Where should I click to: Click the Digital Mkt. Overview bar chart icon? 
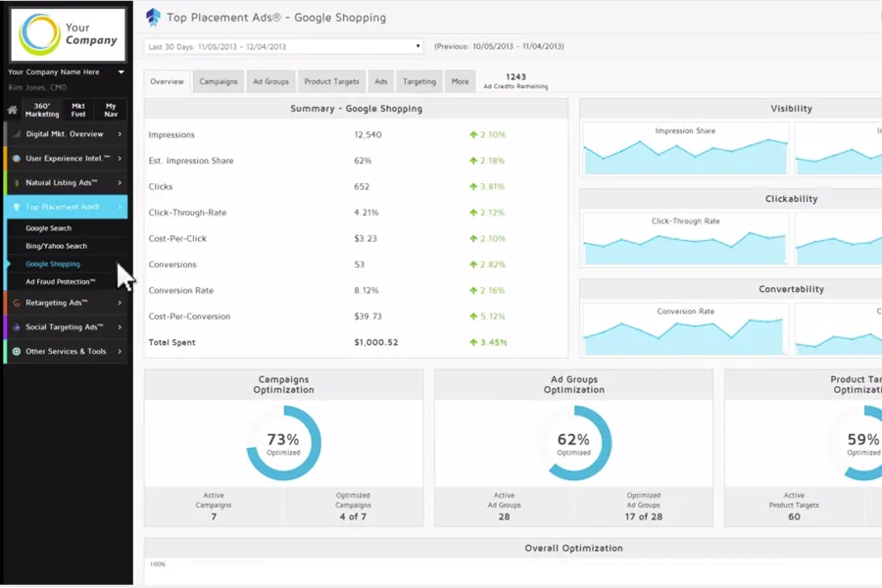[x=17, y=134]
